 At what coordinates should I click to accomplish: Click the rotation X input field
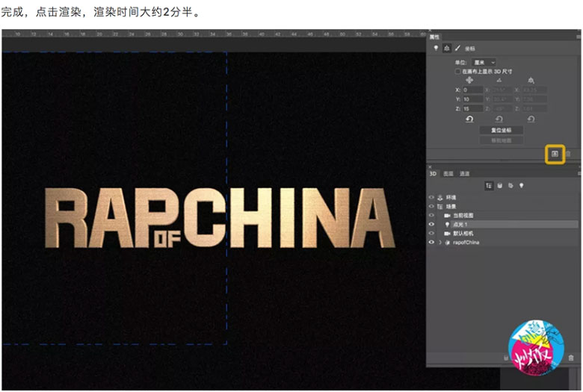coord(502,90)
